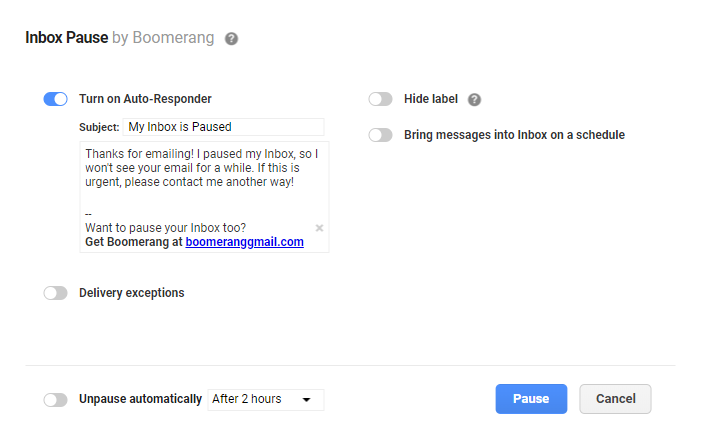Click the Hide label text
This screenshot has height=428, width=704.
point(431,99)
